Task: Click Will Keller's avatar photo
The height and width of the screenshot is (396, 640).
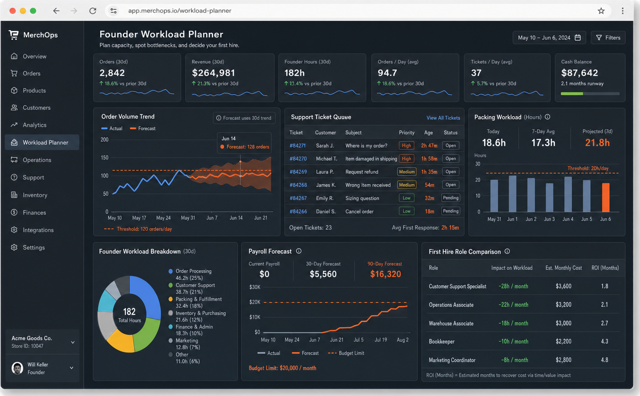Action: [x=17, y=368]
